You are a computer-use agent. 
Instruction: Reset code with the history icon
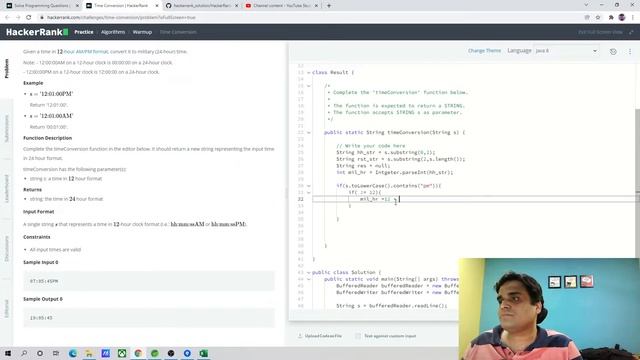613,51
